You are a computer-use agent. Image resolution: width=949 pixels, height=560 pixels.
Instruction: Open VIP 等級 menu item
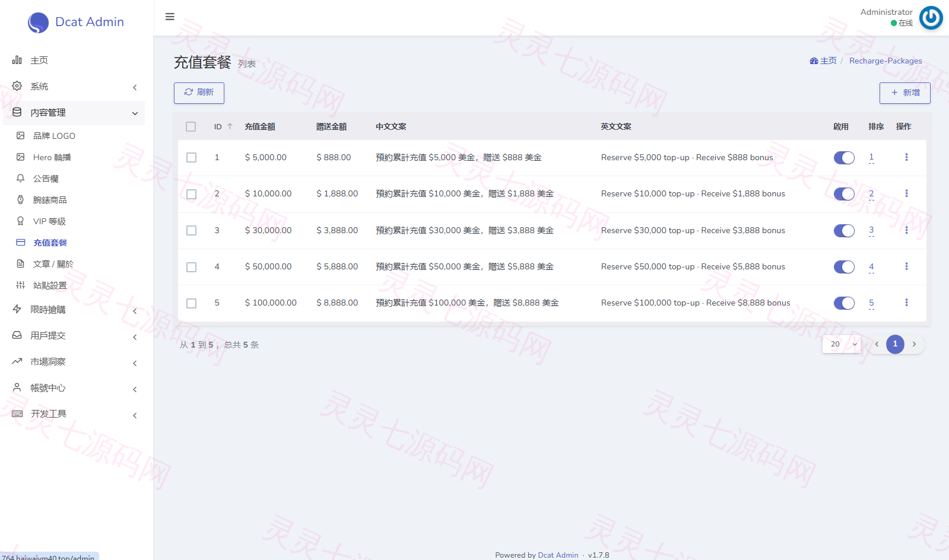49,221
